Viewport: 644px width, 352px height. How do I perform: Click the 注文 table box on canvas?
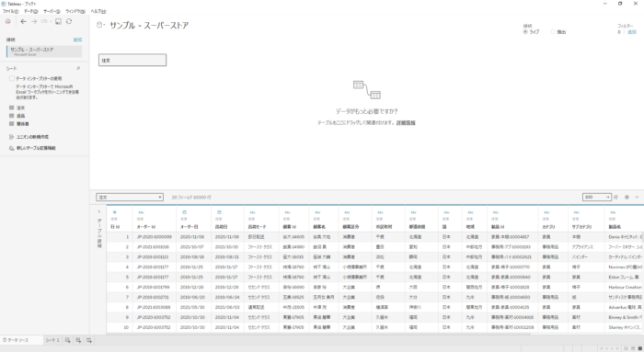132,60
